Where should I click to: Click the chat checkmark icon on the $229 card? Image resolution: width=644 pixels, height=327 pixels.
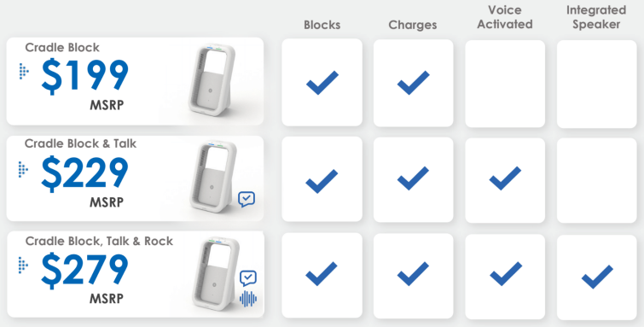(247, 200)
